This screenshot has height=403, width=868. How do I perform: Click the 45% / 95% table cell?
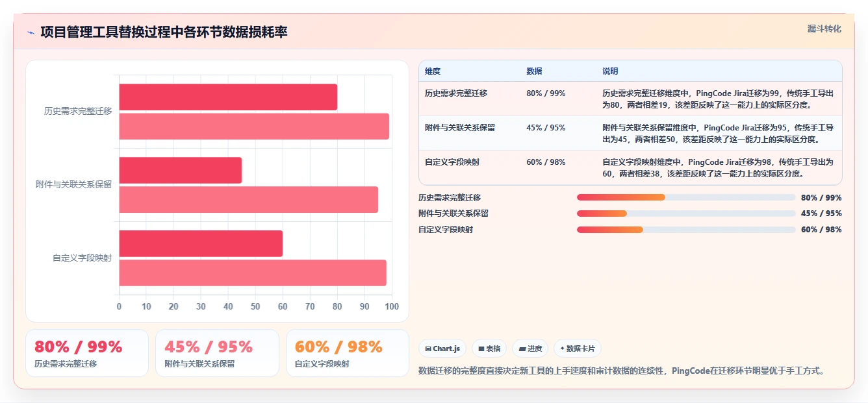tap(546, 128)
